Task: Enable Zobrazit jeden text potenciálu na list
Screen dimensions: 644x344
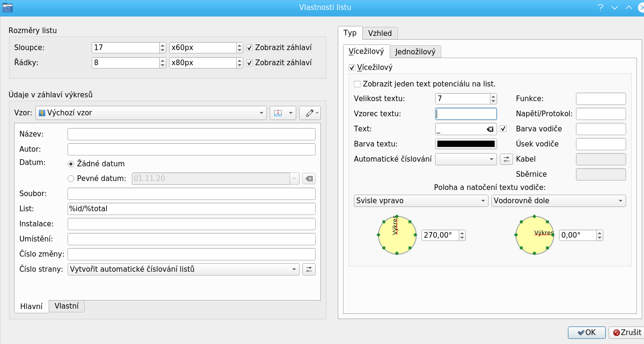Action: click(357, 84)
